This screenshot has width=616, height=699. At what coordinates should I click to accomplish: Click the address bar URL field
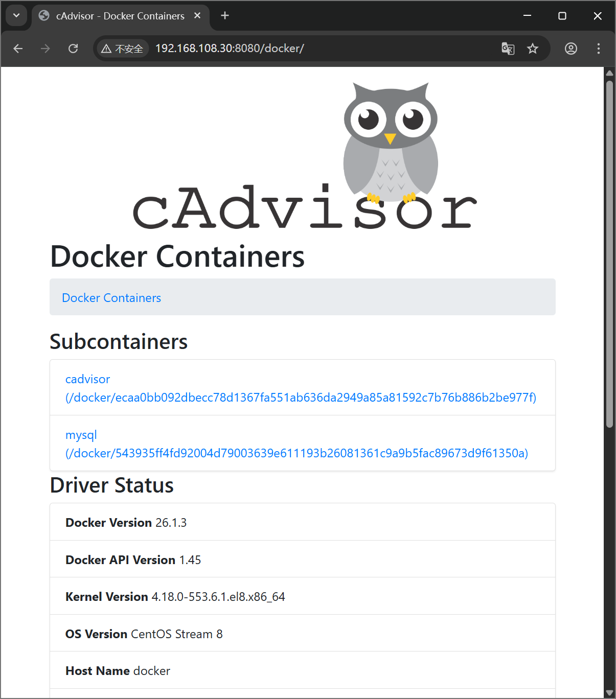coord(322,49)
